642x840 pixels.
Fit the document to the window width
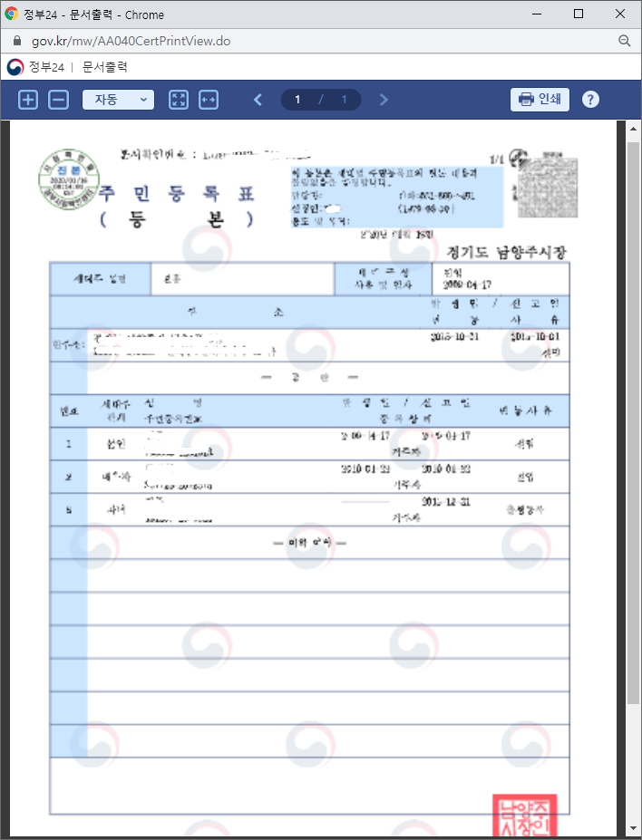pos(209,100)
